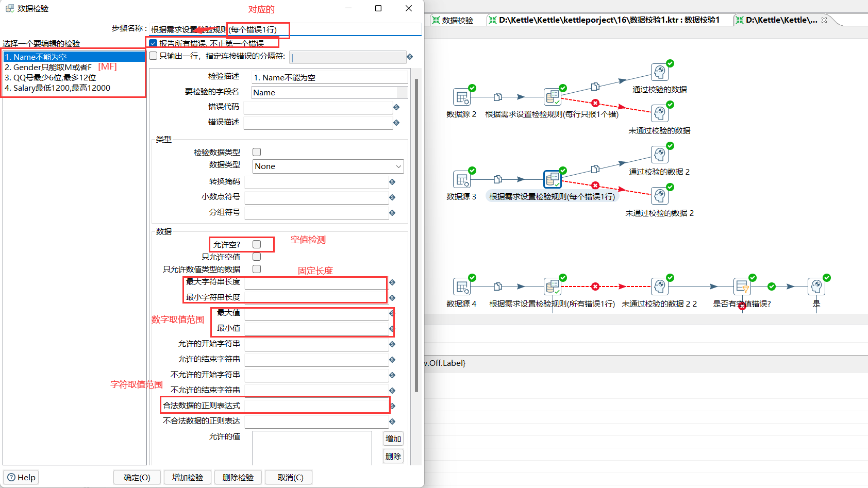868x488 pixels.
Task: Open the 数据类型 None dropdown
Action: pyautogui.click(x=328, y=166)
